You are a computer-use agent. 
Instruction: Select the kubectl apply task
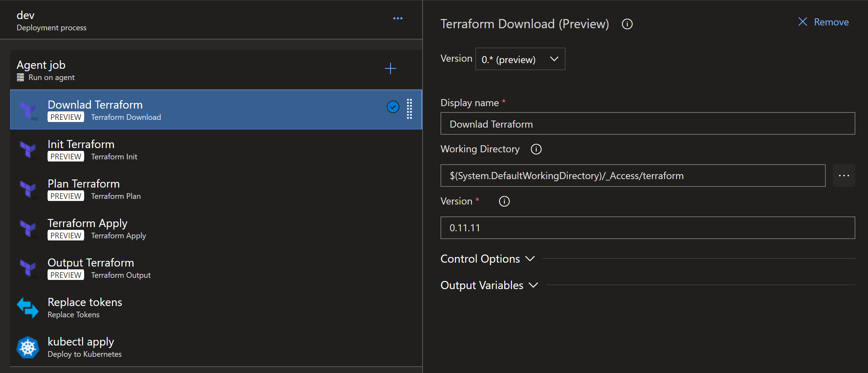[x=216, y=347]
